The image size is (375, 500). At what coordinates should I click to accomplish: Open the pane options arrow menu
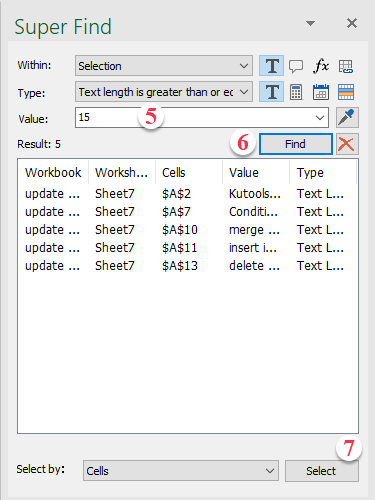[310, 23]
